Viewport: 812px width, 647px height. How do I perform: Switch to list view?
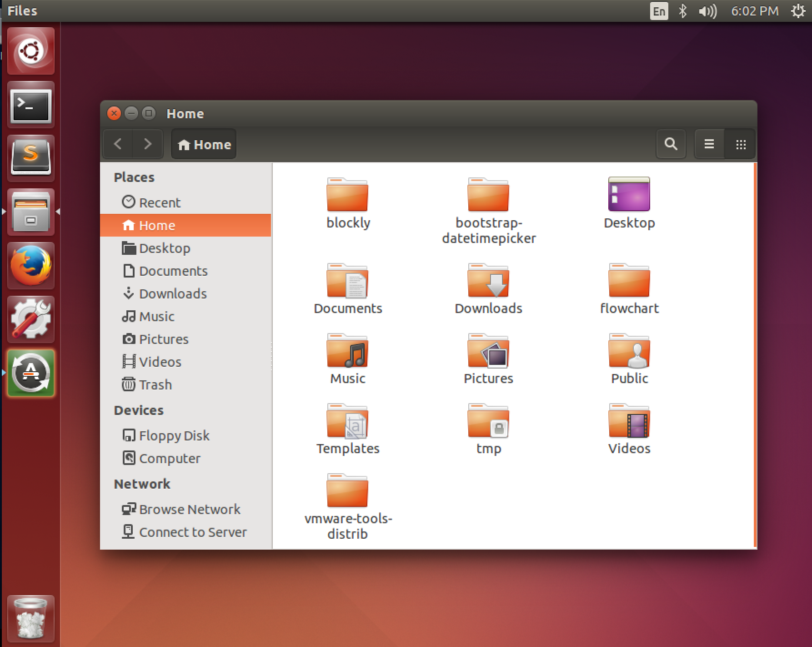[x=709, y=144]
